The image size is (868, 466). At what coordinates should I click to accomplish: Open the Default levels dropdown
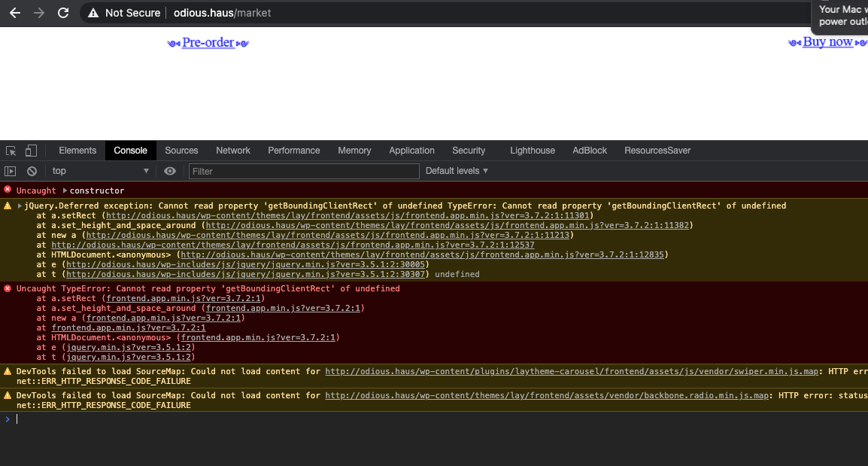click(x=457, y=171)
